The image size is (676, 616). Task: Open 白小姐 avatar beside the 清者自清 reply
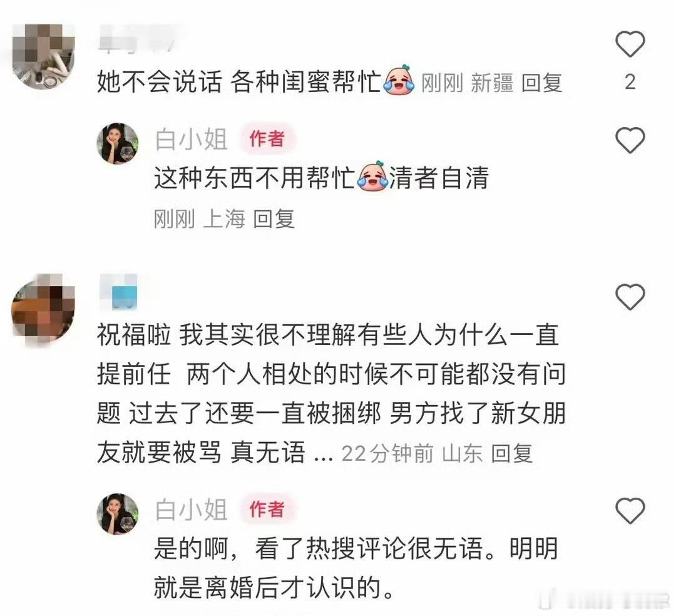click(x=117, y=143)
